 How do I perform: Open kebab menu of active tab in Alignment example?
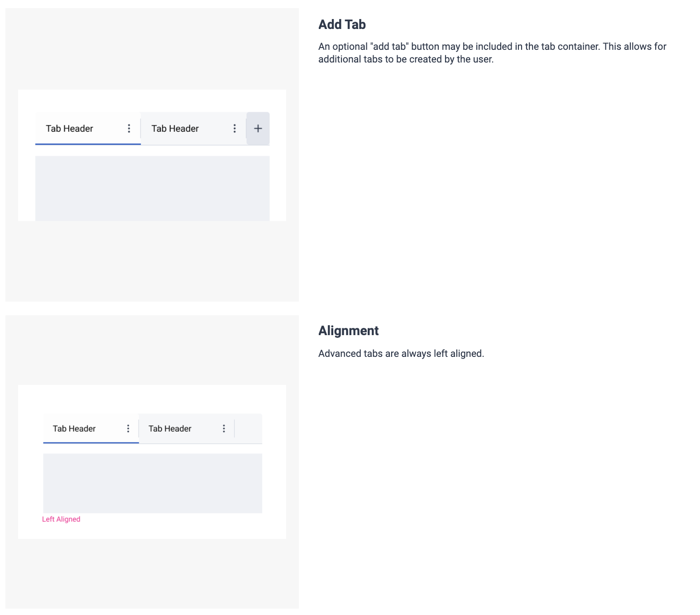click(128, 428)
